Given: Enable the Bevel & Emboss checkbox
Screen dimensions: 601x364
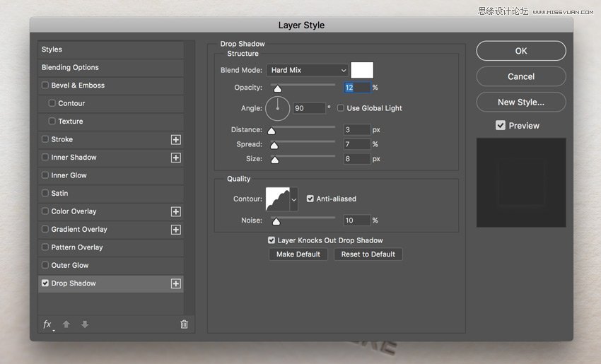Looking at the screenshot, I should 45,86.
